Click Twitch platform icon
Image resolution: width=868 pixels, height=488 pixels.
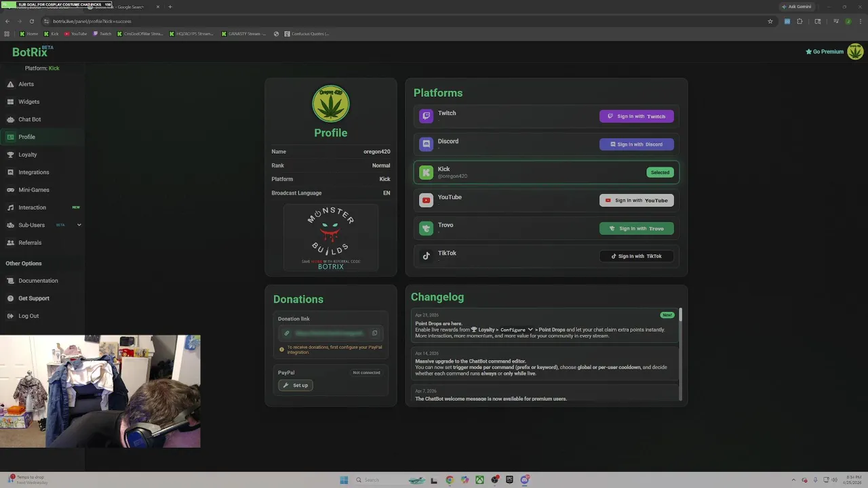click(x=426, y=116)
